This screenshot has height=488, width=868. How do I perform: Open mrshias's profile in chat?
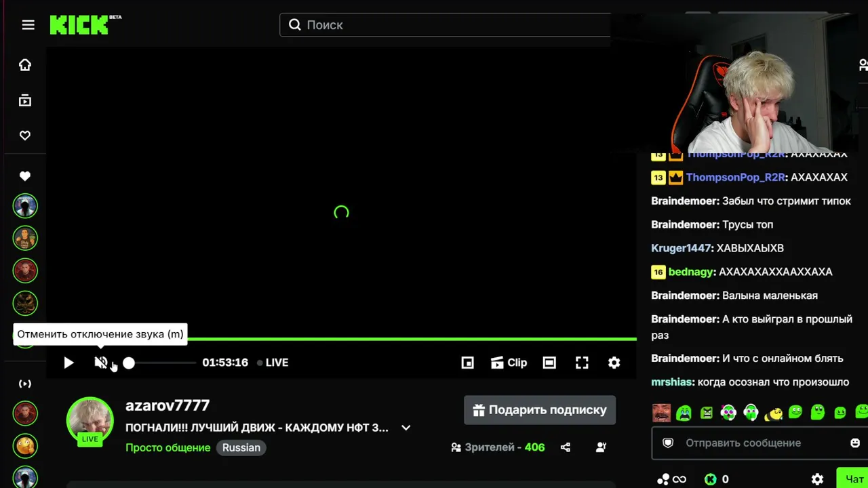pyautogui.click(x=671, y=382)
